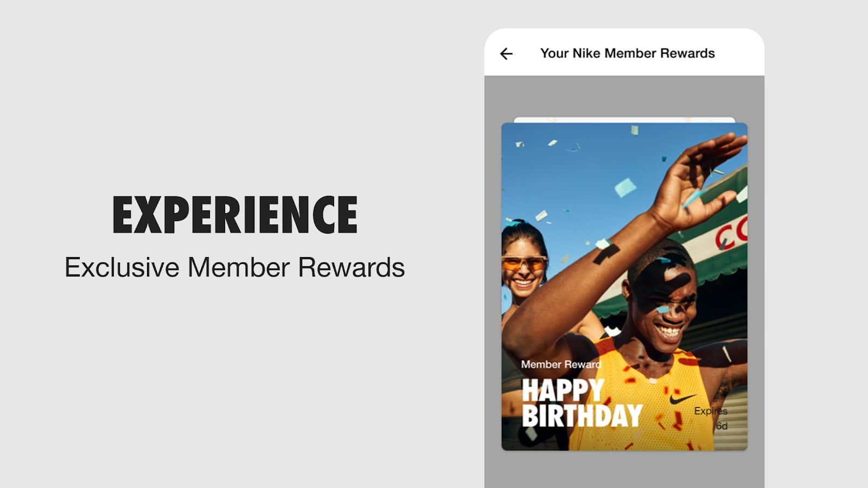Screen dimensions: 868x488
Task: Click the "Exclusive Member Rewards" subtitle
Action: pyautogui.click(x=235, y=267)
